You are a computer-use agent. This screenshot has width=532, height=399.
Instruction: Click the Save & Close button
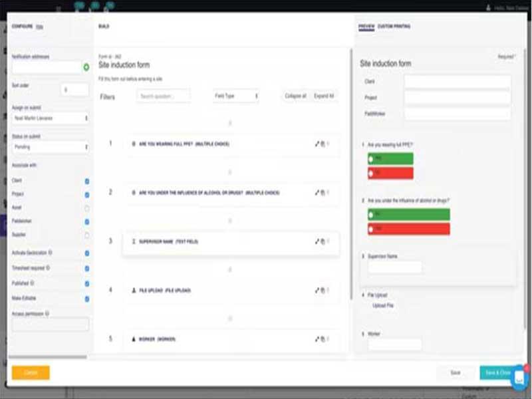498,372
